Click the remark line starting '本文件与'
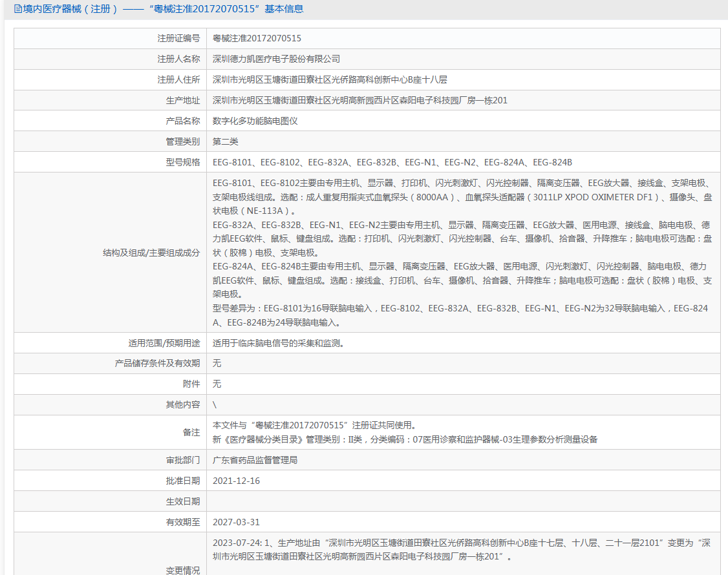 [316, 426]
